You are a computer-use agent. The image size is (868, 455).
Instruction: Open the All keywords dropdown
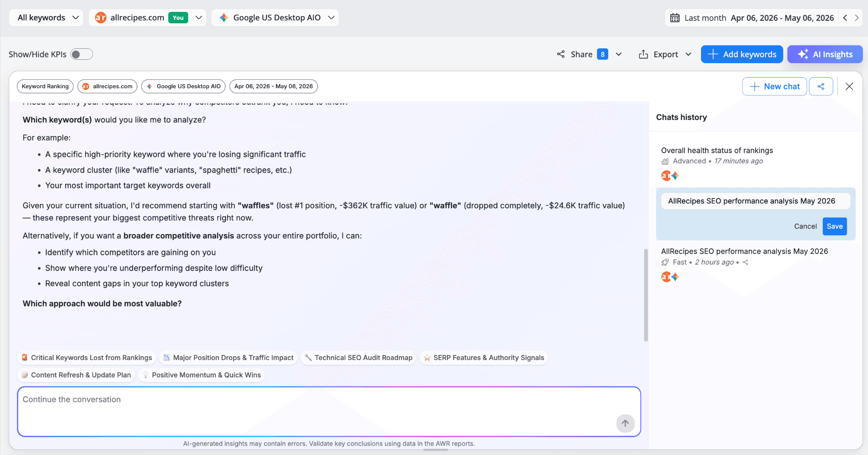(x=46, y=18)
